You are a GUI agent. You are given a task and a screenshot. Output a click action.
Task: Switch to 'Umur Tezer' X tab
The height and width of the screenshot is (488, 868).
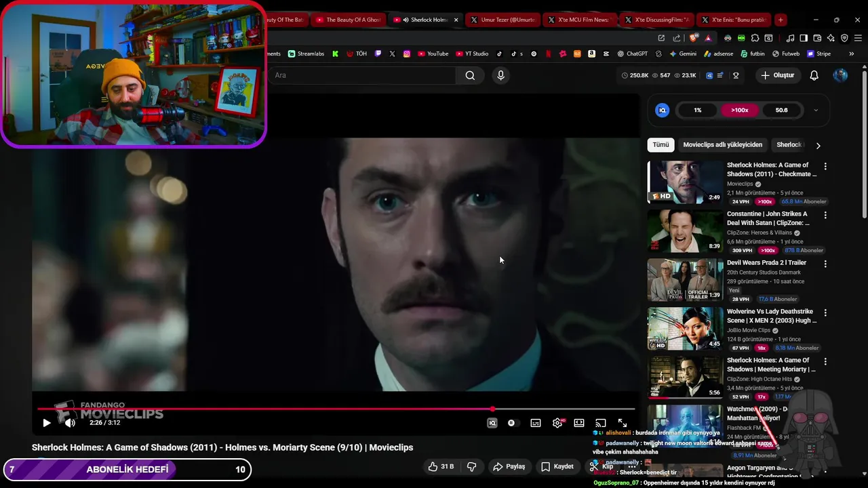point(502,20)
